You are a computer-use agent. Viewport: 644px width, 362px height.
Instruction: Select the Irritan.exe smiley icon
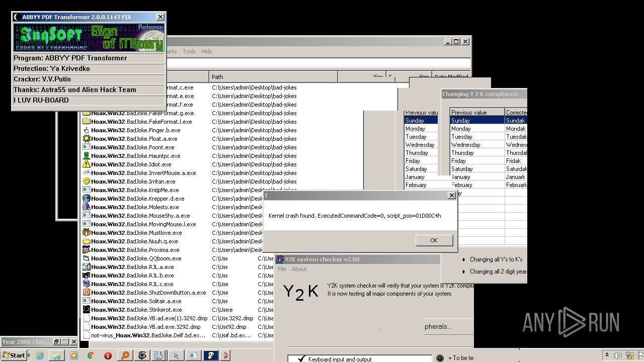[87, 182]
